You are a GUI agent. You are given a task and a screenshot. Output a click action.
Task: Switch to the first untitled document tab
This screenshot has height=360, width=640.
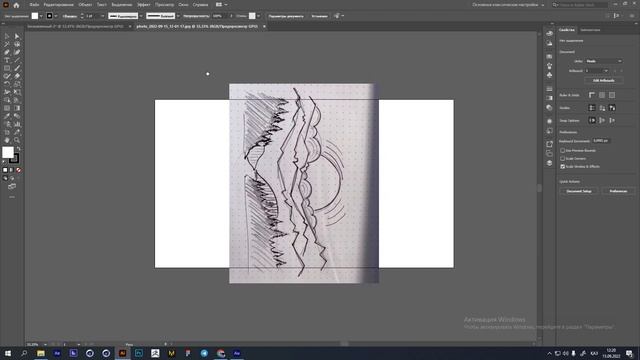[x=75, y=27]
